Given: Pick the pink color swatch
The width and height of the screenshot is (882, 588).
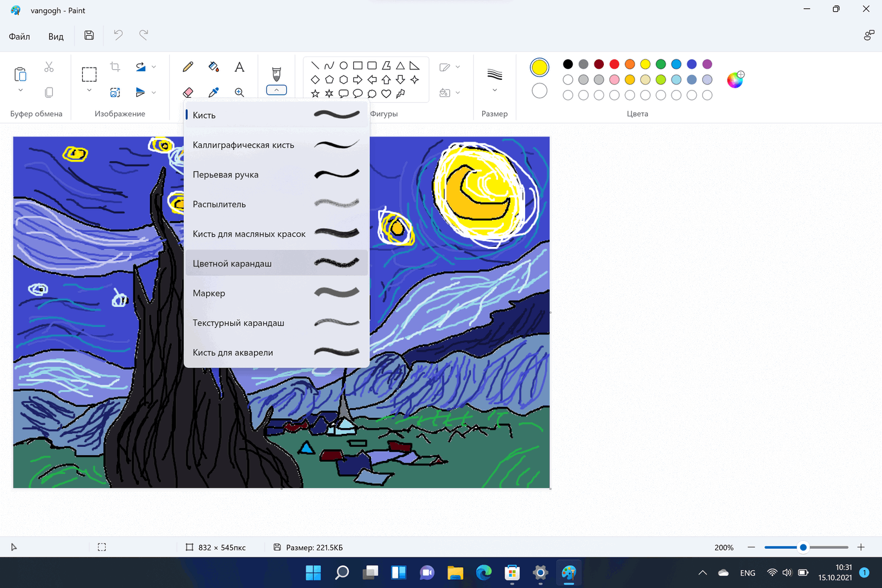Looking at the screenshot, I should 614,79.
